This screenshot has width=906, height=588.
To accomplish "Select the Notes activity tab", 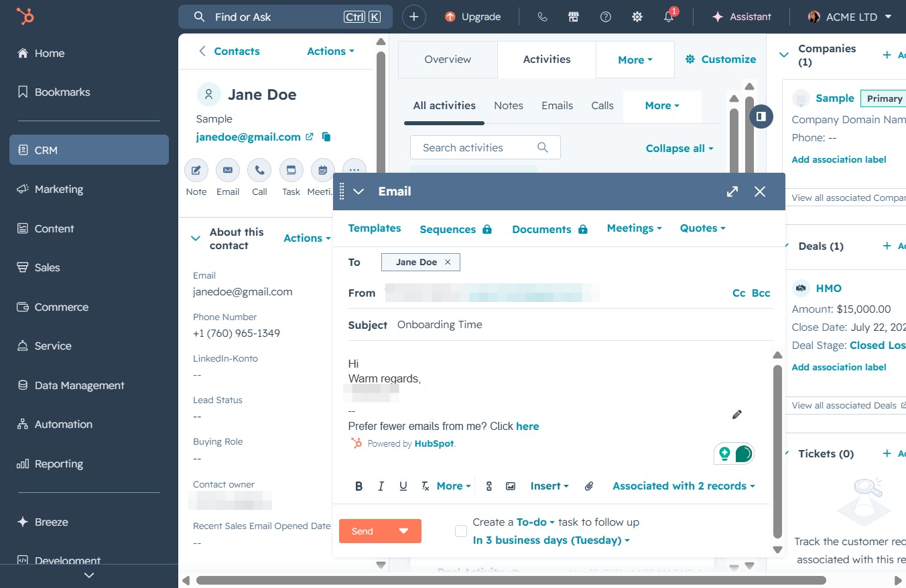I will pos(509,106).
